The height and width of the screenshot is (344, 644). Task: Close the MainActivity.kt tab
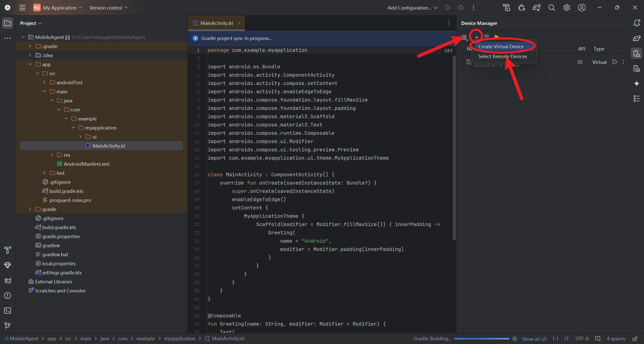[239, 23]
